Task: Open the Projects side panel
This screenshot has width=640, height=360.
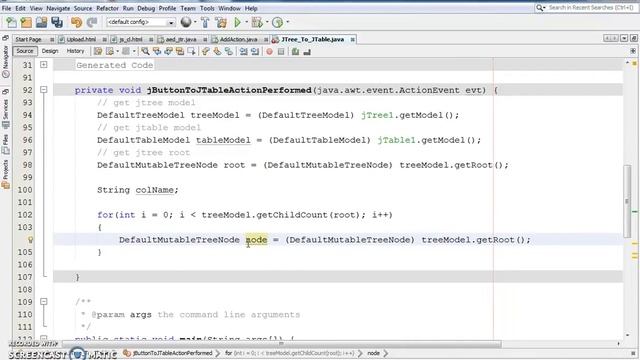Action: (6, 174)
